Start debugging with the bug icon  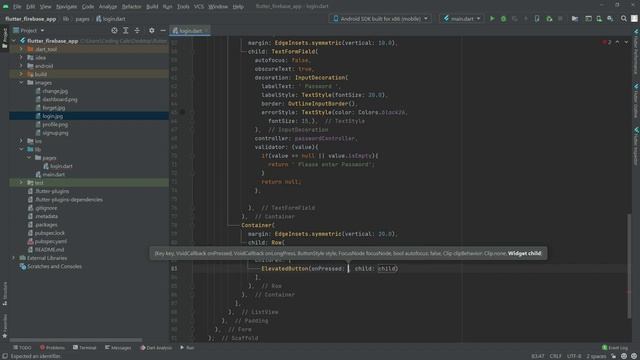pyautogui.click(x=503, y=19)
